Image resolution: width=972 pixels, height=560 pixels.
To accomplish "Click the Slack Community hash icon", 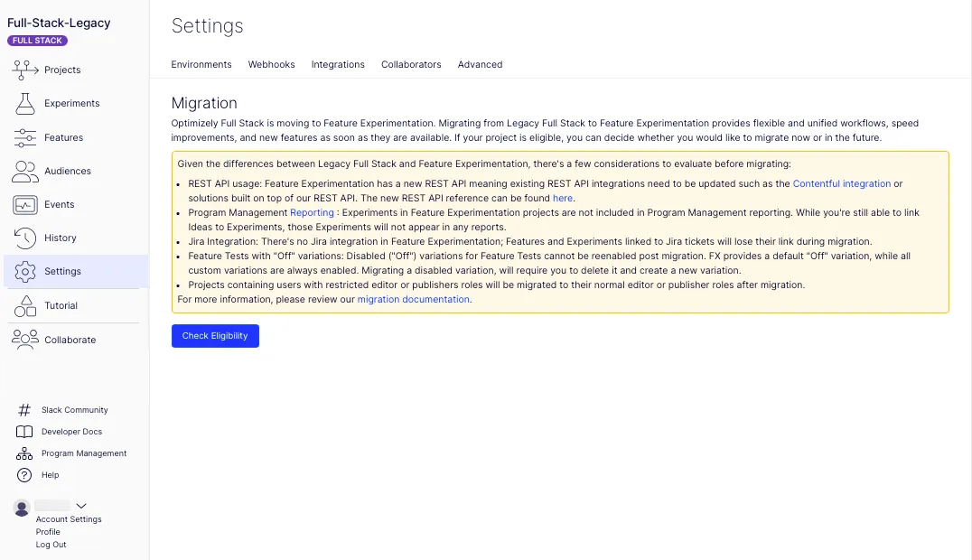I will 24,410.
